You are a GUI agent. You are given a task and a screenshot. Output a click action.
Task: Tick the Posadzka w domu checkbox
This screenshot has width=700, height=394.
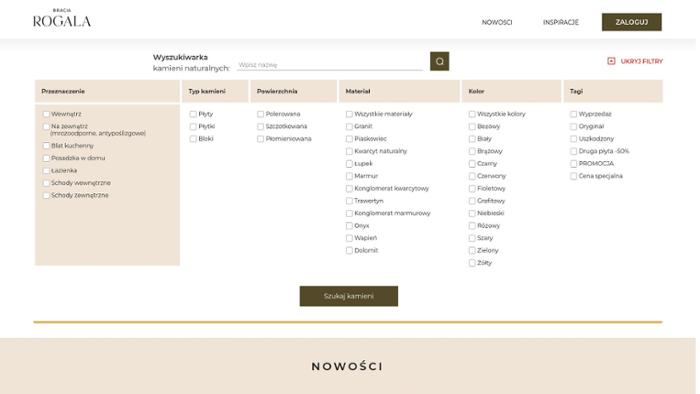(x=46, y=158)
